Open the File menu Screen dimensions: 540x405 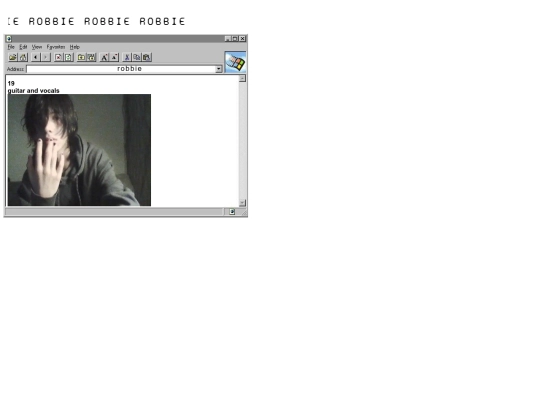[11, 47]
